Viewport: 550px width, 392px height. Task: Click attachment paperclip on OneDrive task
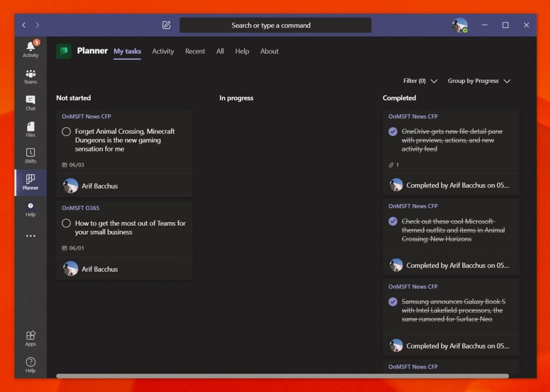pyautogui.click(x=391, y=165)
